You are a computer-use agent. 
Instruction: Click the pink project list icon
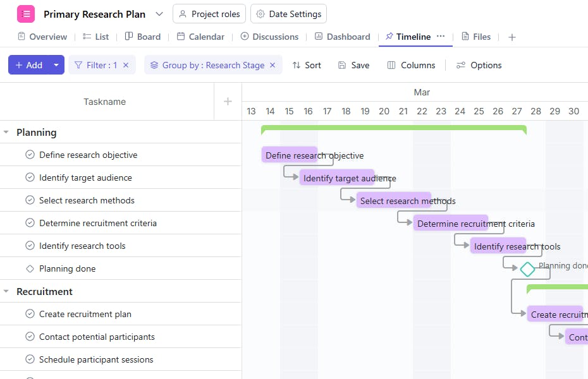pyautogui.click(x=26, y=14)
